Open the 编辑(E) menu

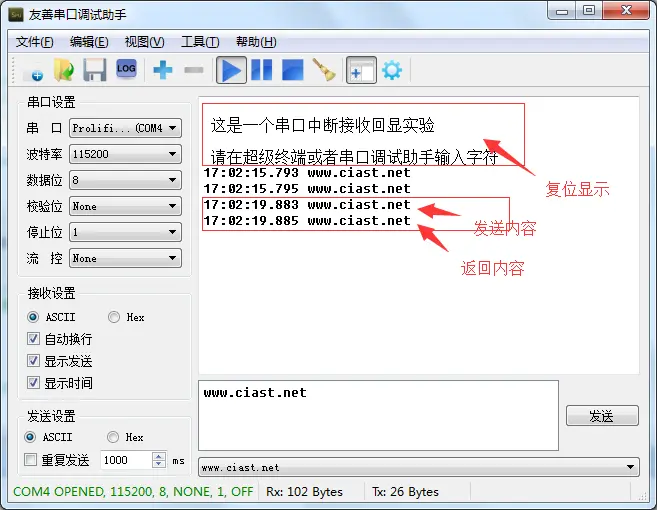coord(89,42)
